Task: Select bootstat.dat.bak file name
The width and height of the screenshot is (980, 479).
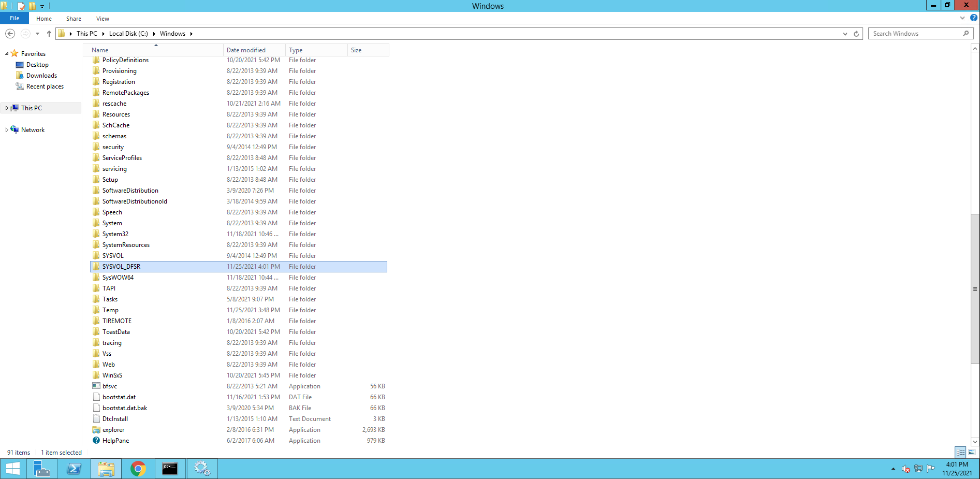Action: click(125, 408)
